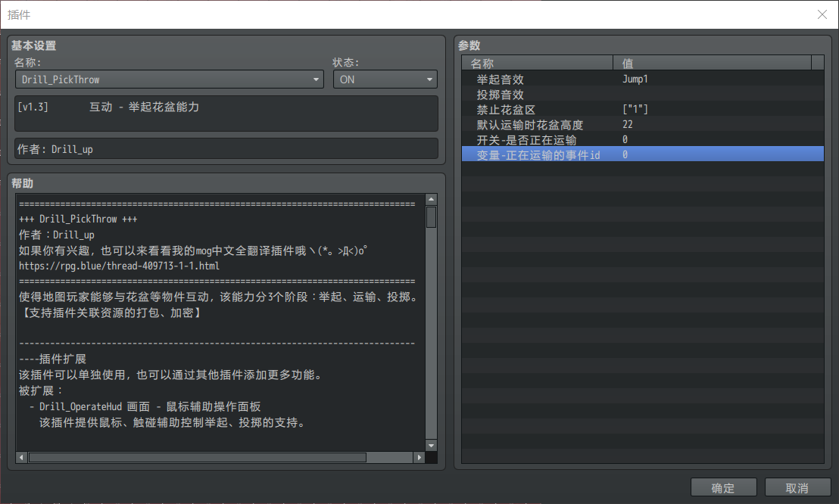Open the status ON dropdown
The width and height of the screenshot is (839, 504).
[385, 79]
